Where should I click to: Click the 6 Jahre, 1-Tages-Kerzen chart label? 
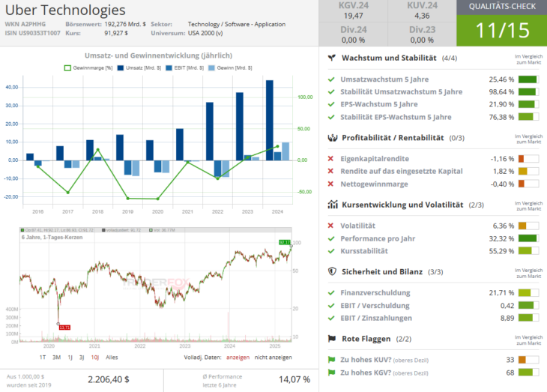click(x=52, y=237)
